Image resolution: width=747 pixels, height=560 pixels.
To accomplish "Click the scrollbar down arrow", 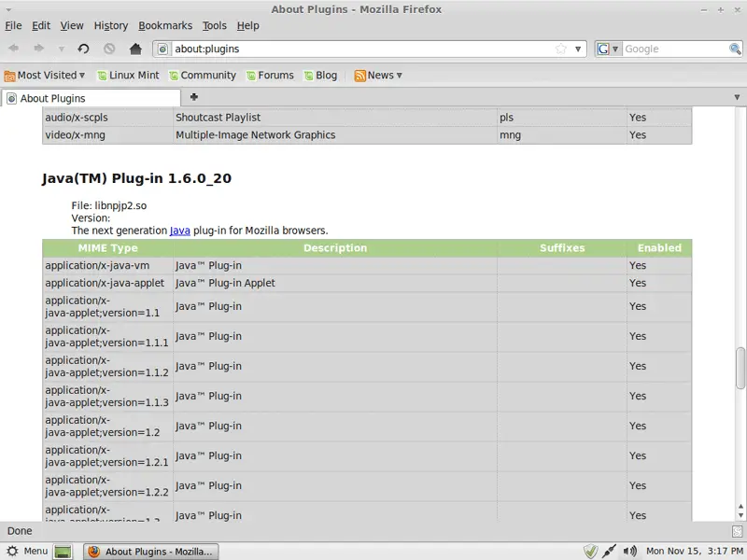I will [740, 515].
